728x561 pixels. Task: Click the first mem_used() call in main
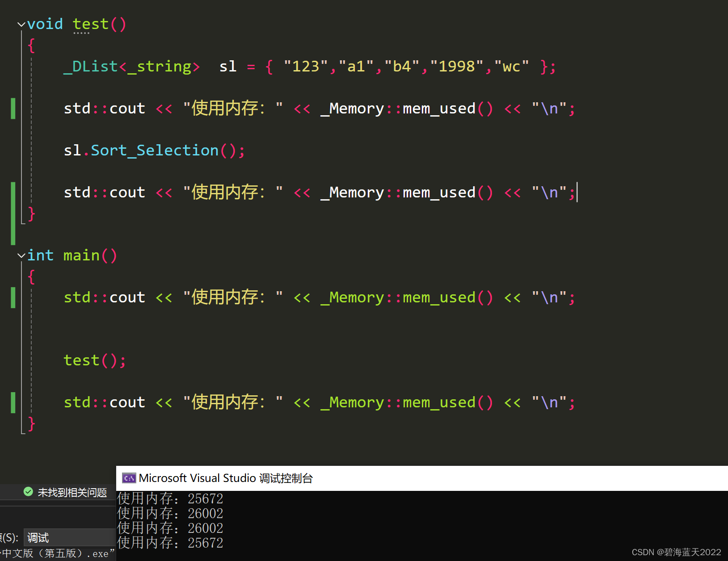point(448,297)
